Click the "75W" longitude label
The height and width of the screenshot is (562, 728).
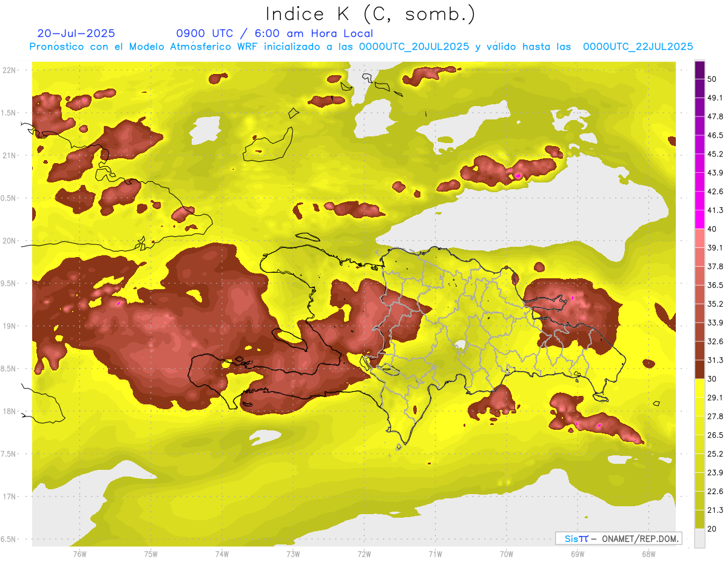click(151, 554)
